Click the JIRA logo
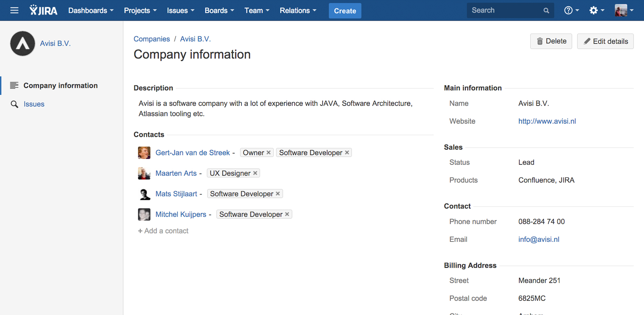Image resolution: width=644 pixels, height=315 pixels. point(43,10)
